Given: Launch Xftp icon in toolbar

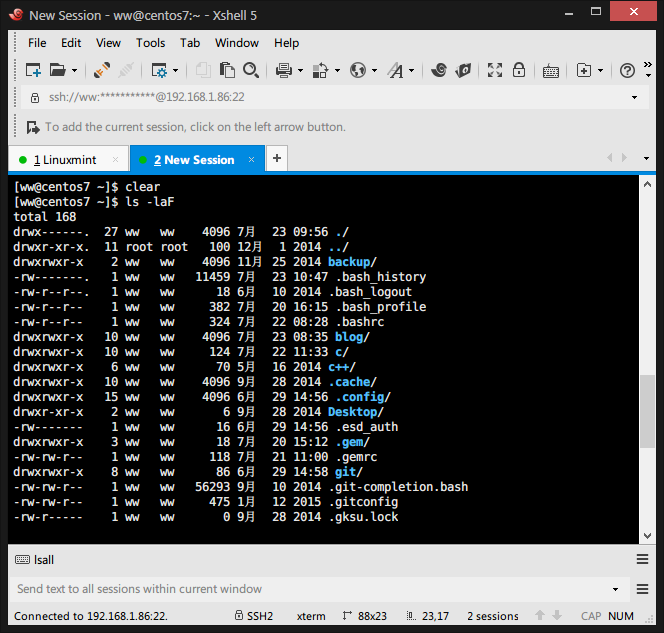Looking at the screenshot, I should coord(463,70).
